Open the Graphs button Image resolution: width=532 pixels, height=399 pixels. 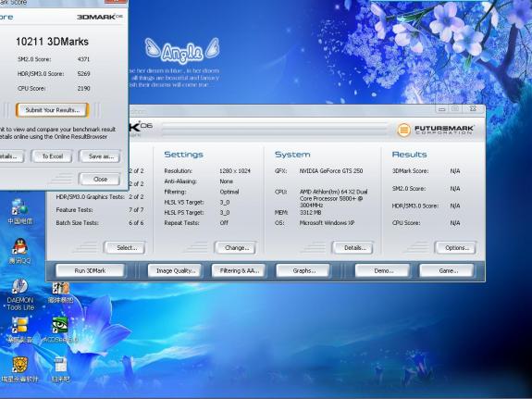pyautogui.click(x=303, y=270)
